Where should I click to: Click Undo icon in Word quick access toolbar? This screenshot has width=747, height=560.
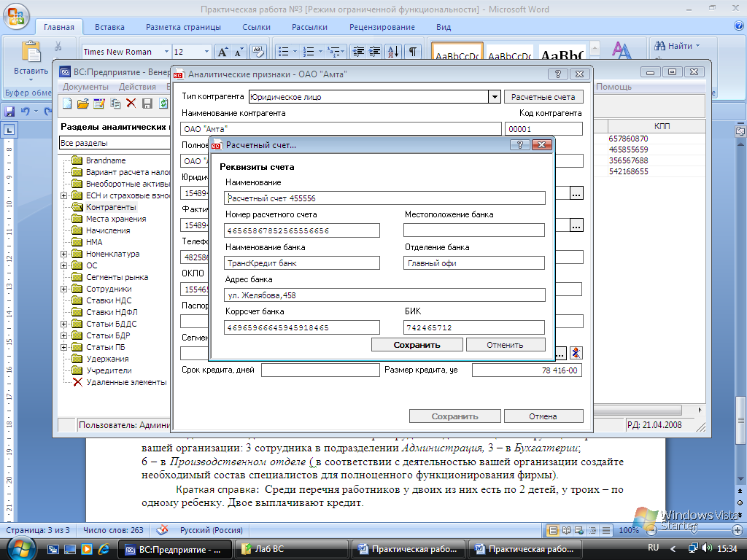(26, 112)
